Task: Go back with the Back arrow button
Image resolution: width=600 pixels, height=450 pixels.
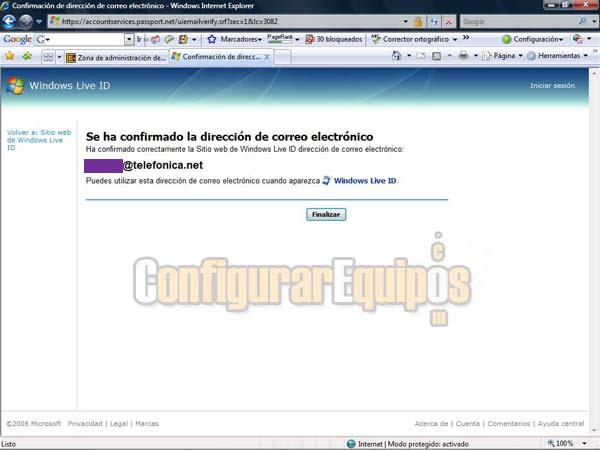Action: point(9,21)
